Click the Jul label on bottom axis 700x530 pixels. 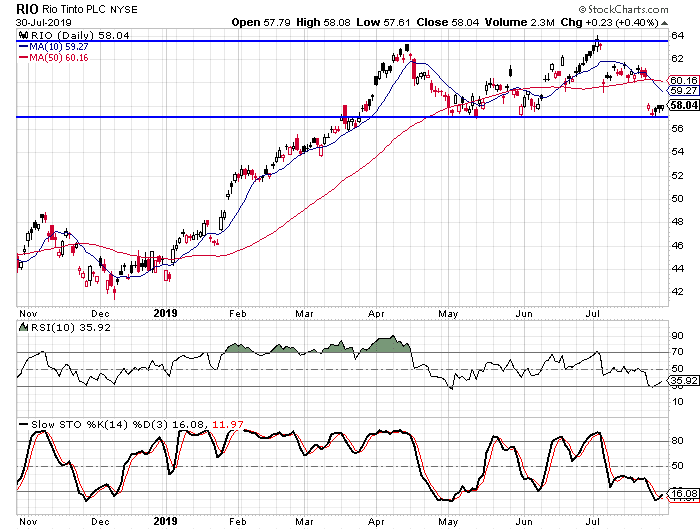tap(592, 522)
